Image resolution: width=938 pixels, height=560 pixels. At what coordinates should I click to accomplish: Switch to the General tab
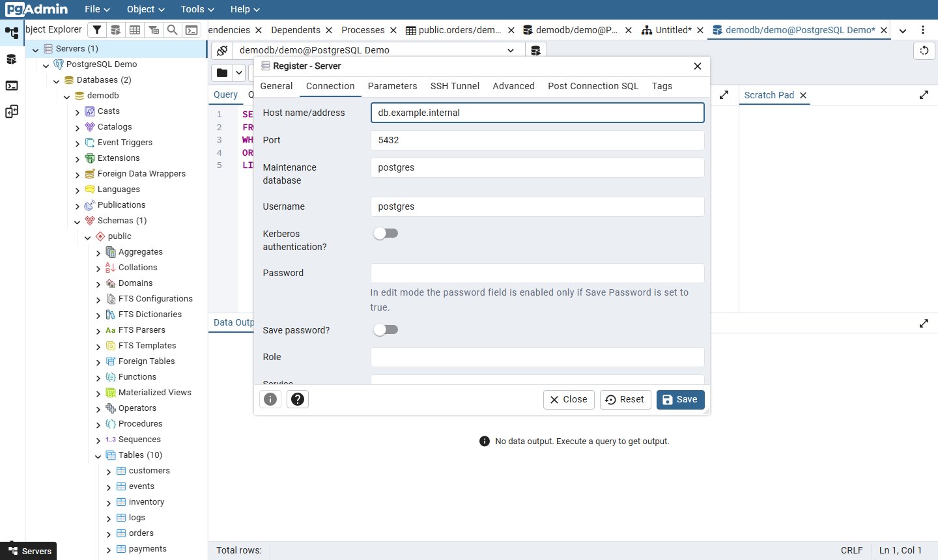coord(276,86)
